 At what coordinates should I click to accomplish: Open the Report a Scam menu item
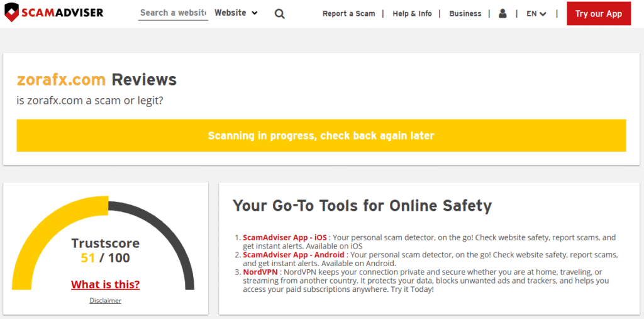[348, 14]
